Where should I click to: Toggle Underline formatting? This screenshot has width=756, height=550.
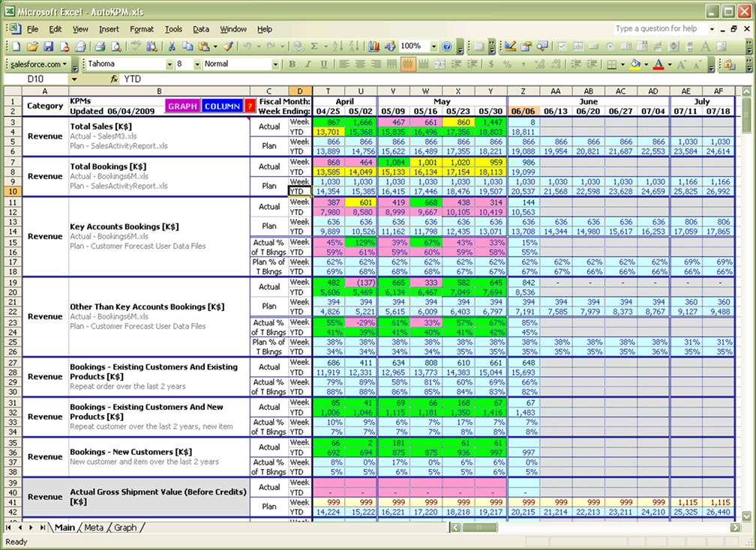tap(324, 64)
